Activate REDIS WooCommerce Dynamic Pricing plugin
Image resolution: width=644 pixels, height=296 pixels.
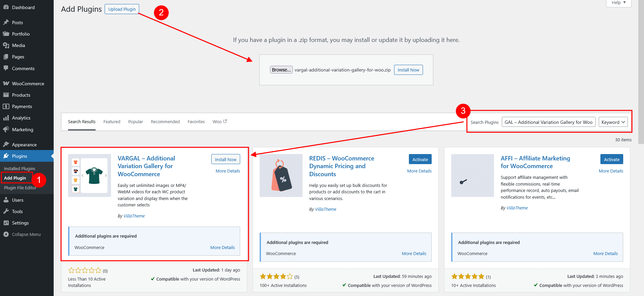coord(420,159)
